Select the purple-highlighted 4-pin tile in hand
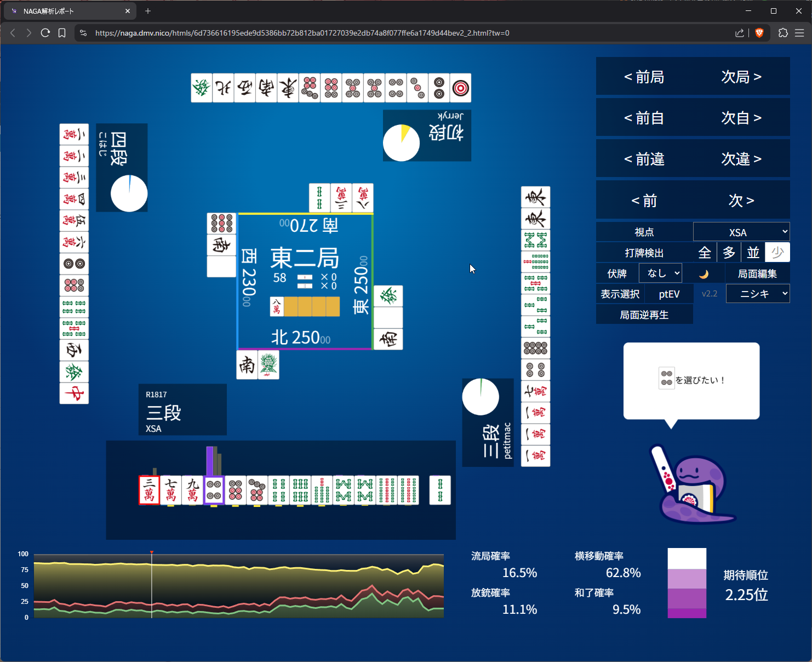Viewport: 812px width, 662px height. click(x=214, y=490)
